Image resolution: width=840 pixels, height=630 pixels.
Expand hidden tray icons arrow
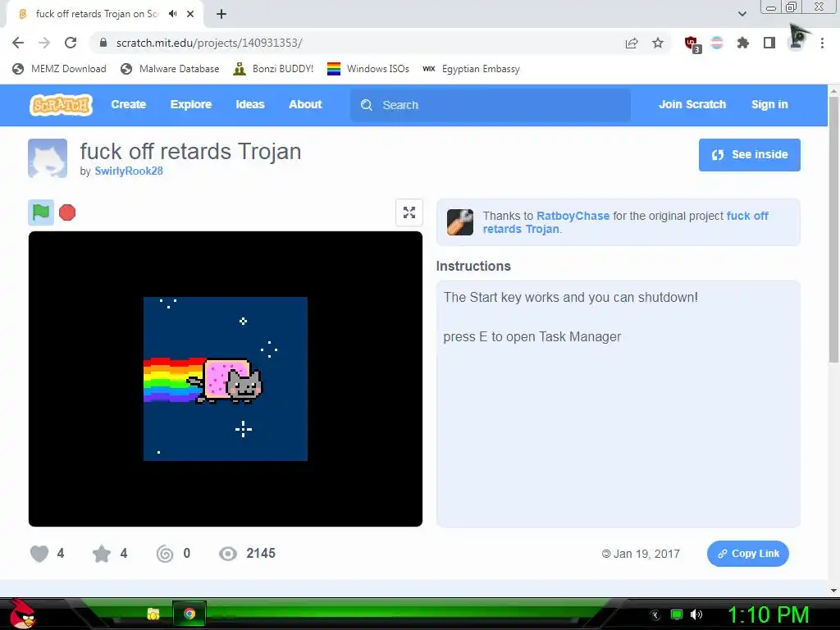(655, 615)
